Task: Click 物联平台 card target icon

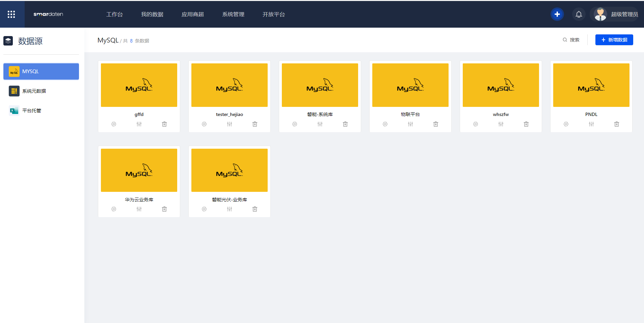Action: coord(385,124)
